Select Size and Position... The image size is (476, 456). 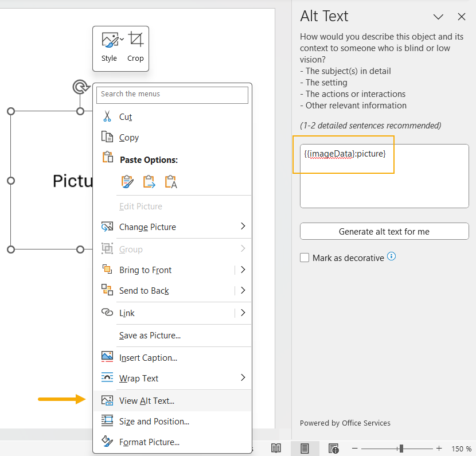point(172,422)
